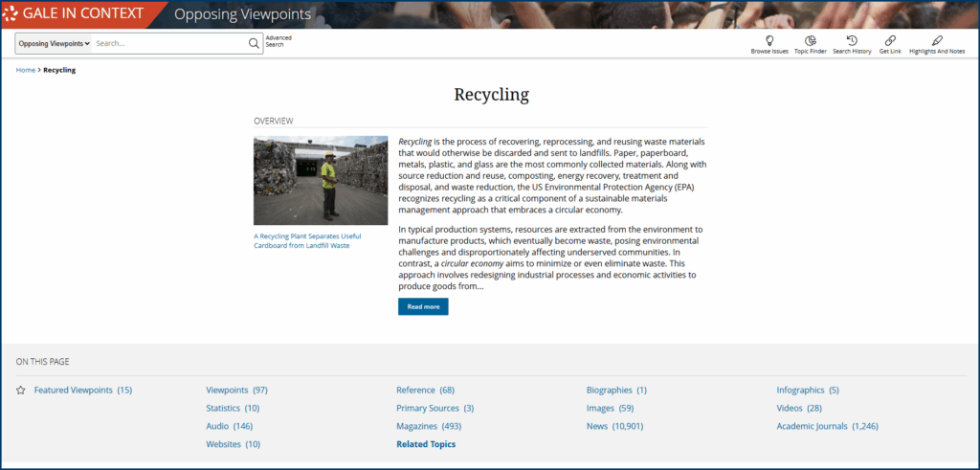Jump to Primary Sources (3)
The width and height of the screenshot is (980, 470).
click(435, 408)
